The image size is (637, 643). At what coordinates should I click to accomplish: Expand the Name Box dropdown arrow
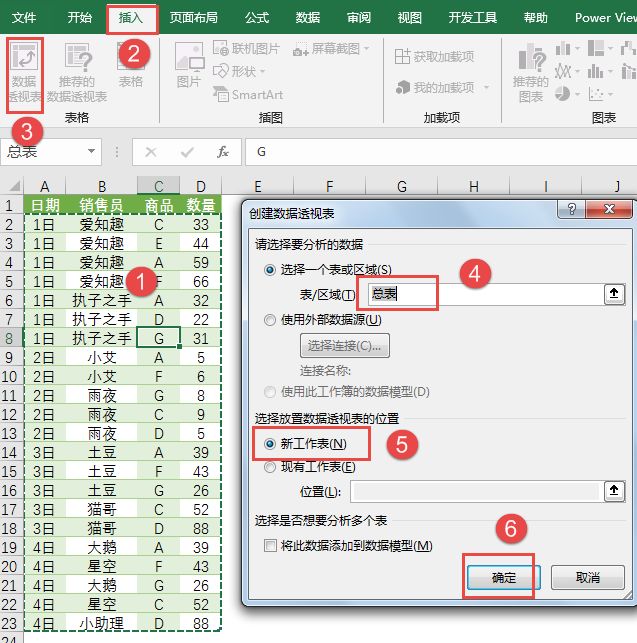pyautogui.click(x=93, y=152)
